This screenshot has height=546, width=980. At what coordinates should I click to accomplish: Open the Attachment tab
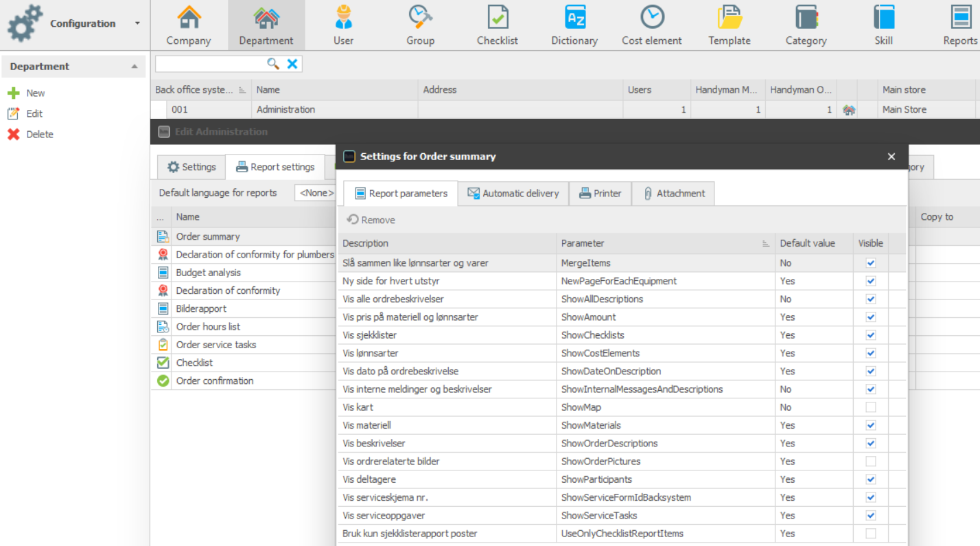[x=673, y=194]
